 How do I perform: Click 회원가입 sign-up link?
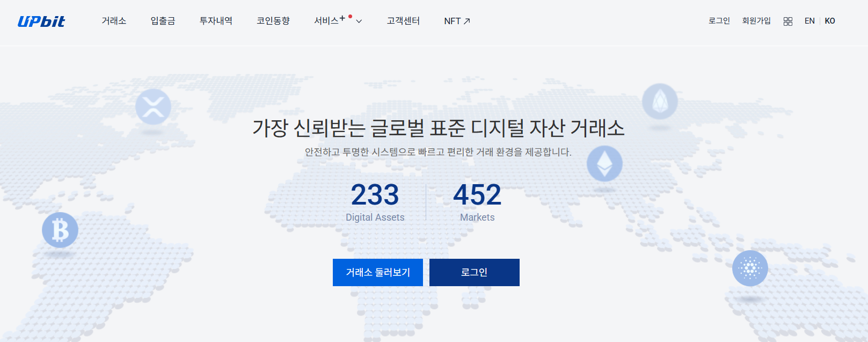(x=756, y=21)
